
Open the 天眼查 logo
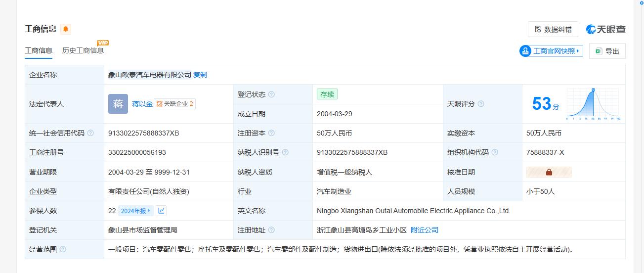click(606, 30)
